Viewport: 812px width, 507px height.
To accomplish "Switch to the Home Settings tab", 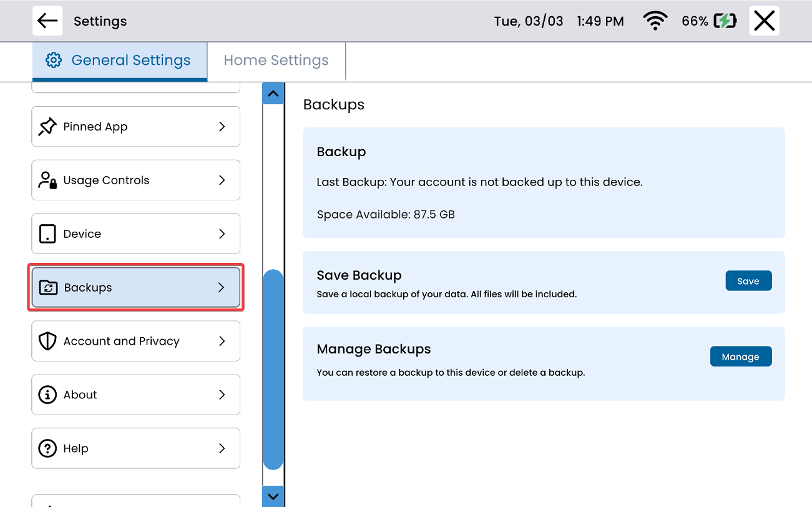I will (x=276, y=61).
